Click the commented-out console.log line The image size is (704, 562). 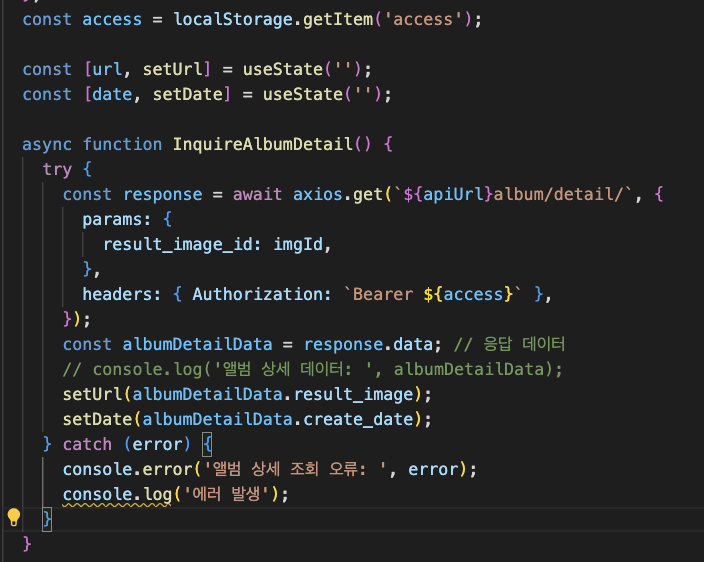coord(312,369)
